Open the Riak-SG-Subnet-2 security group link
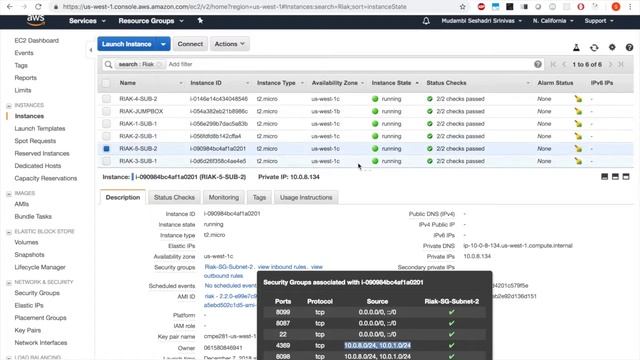 (x=229, y=267)
